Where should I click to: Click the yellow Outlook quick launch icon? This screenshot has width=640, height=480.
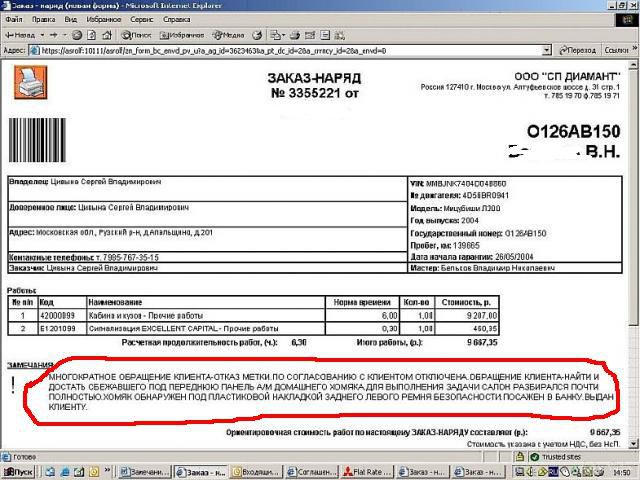[94, 472]
